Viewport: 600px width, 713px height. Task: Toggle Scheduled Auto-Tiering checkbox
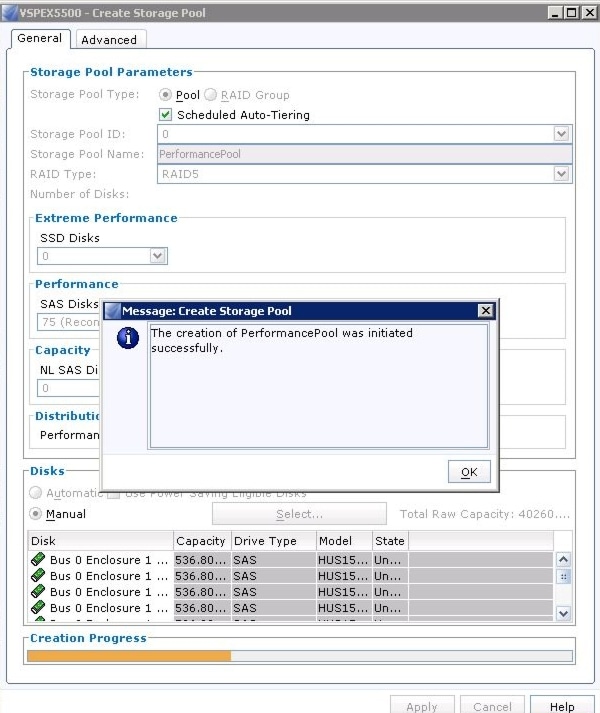pyautogui.click(x=166, y=115)
